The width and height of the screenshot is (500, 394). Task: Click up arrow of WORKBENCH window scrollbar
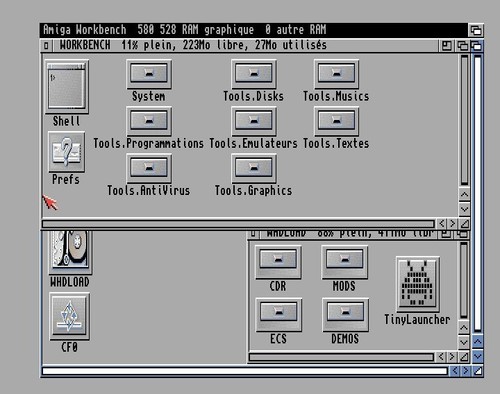(464, 194)
